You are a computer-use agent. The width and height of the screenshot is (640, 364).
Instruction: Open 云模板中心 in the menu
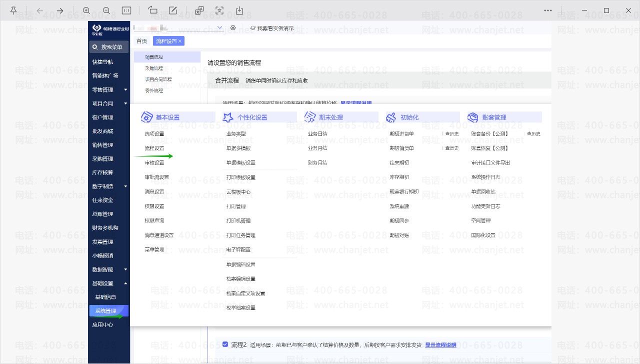pyautogui.click(x=238, y=192)
